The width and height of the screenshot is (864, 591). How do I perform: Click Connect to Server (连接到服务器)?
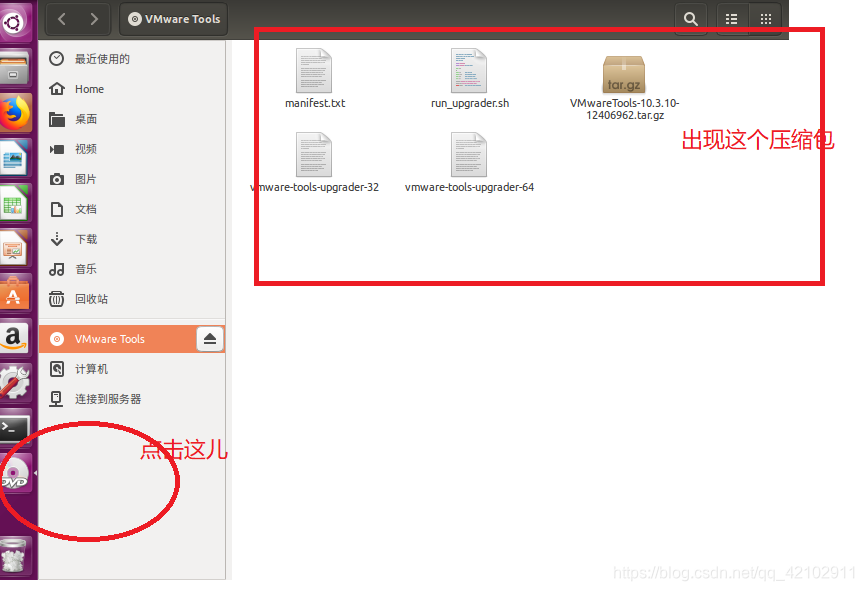point(132,399)
